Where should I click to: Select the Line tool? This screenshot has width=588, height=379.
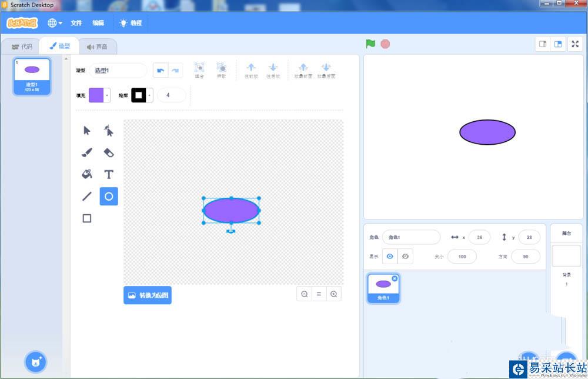[x=86, y=196]
